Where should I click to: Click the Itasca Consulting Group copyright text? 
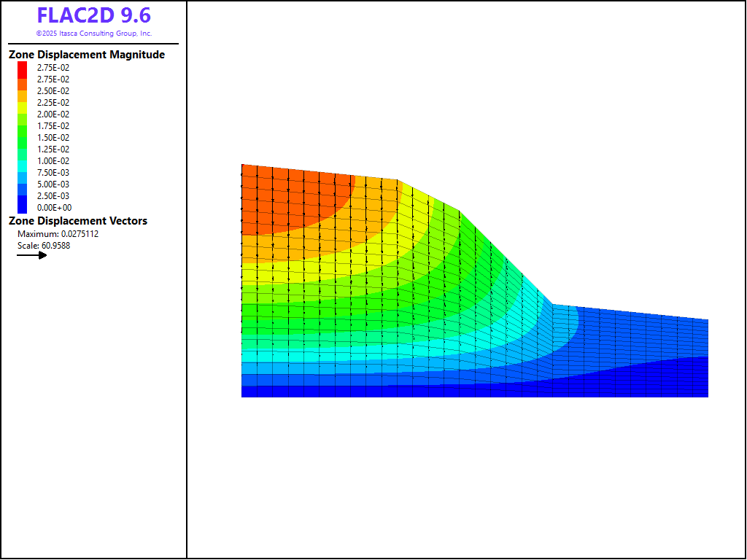(93, 34)
